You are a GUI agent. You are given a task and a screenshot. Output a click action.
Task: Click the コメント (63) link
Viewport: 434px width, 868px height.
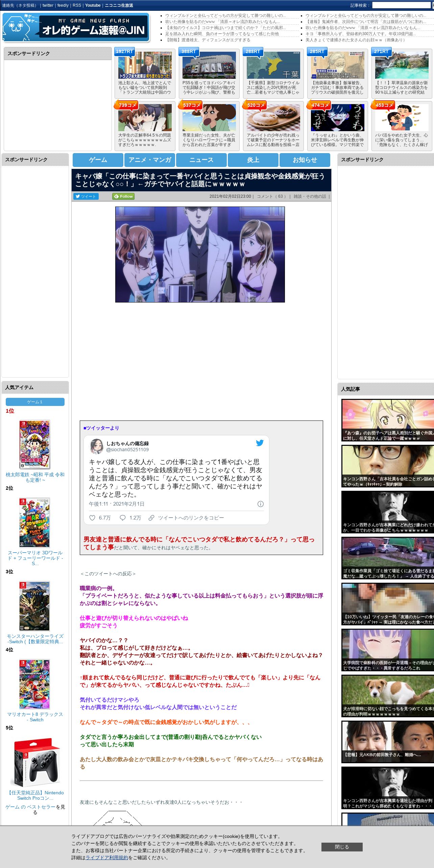[x=271, y=196]
